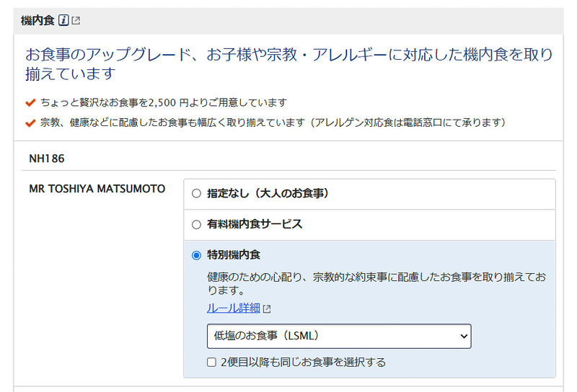The image size is (577, 392).
Task: Open the 機内食 info icon
Action: (x=63, y=20)
